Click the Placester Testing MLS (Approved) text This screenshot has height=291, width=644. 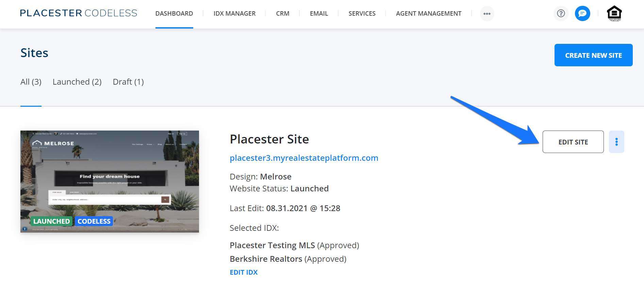pyautogui.click(x=294, y=245)
